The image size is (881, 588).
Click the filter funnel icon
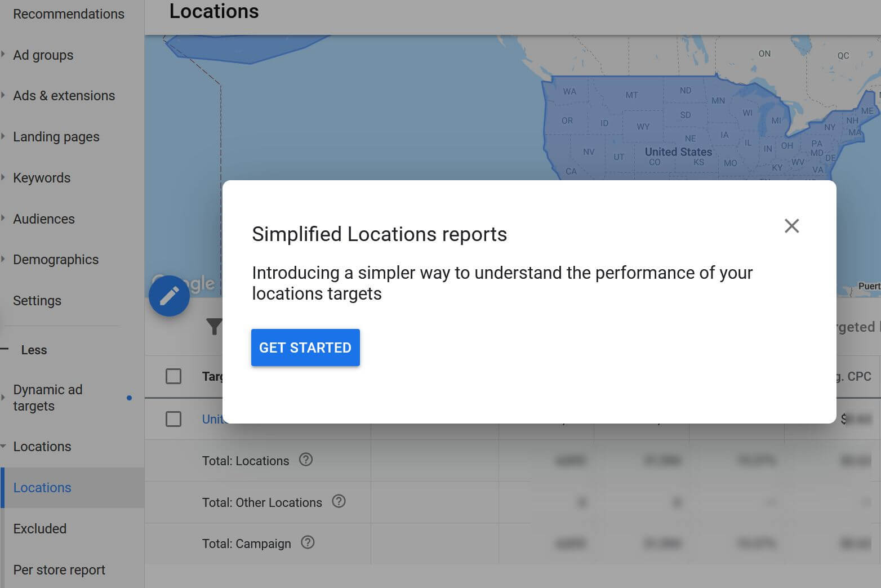pyautogui.click(x=214, y=327)
